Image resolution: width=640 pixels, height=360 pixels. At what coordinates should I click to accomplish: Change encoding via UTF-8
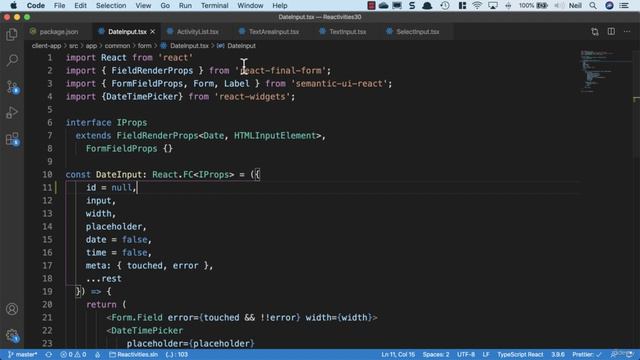coord(465,354)
